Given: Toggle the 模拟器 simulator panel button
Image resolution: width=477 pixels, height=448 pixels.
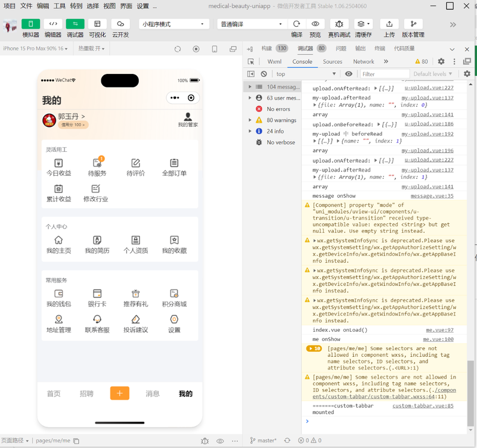Looking at the screenshot, I should click(30, 24).
